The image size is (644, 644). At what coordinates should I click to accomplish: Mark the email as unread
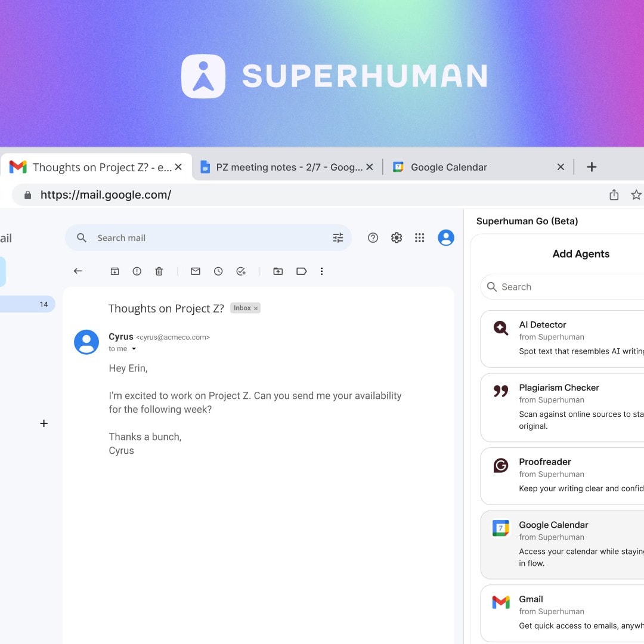[x=195, y=271]
